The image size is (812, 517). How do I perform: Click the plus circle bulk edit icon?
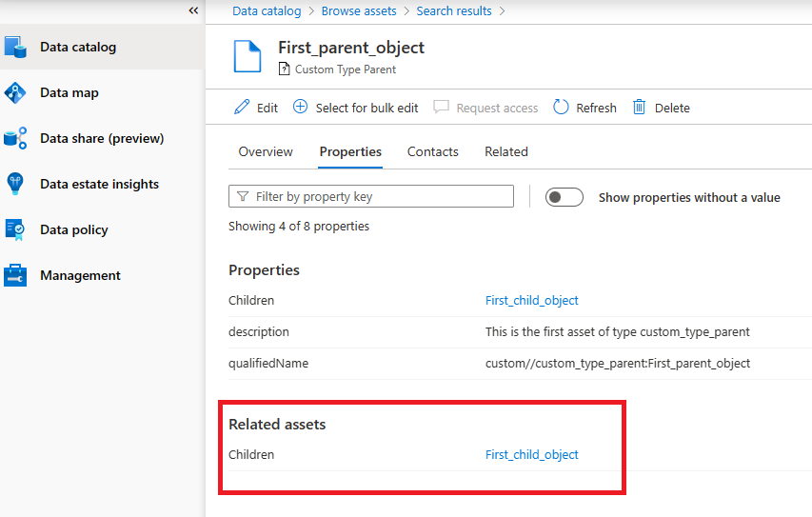click(x=301, y=107)
